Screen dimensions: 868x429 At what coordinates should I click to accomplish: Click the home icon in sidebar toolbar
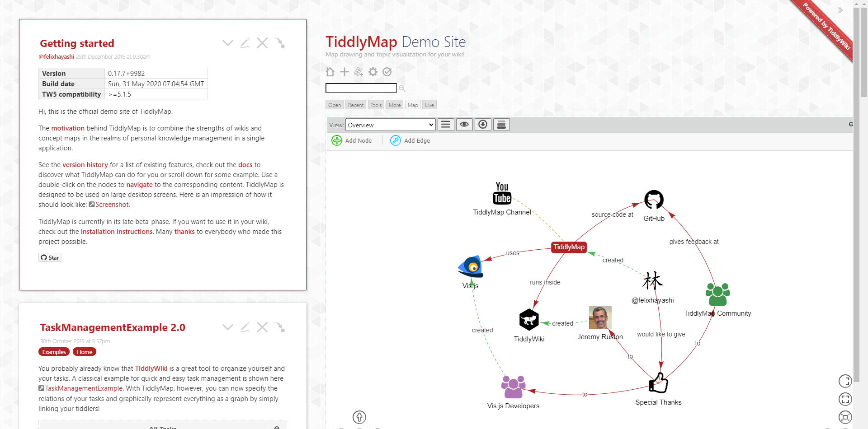(x=330, y=72)
